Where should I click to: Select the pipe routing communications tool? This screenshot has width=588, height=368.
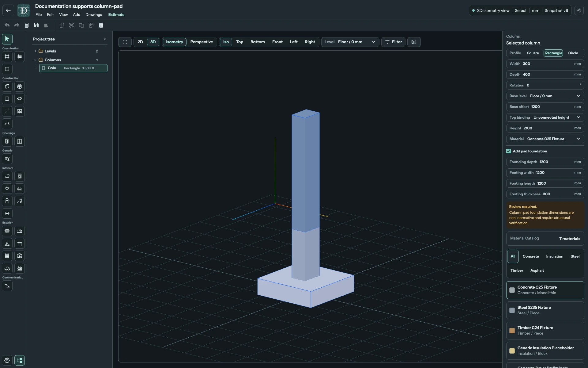coord(7,286)
